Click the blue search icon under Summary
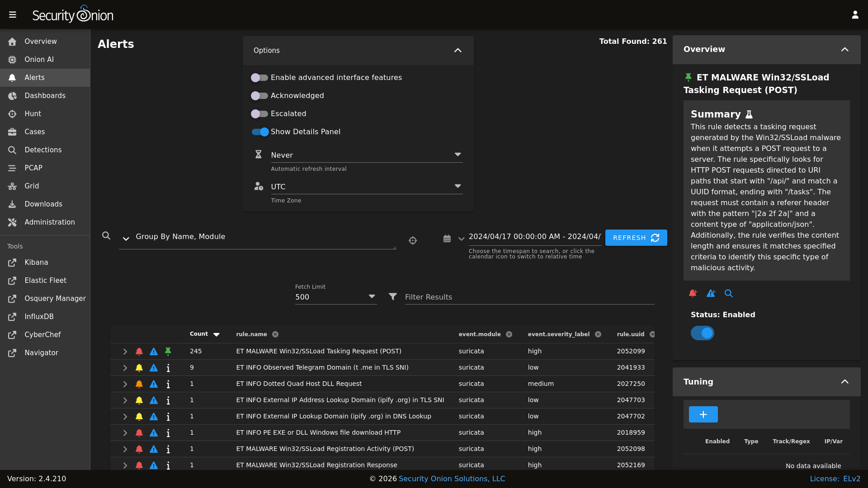Viewport: 868px width, 488px height. 728,294
